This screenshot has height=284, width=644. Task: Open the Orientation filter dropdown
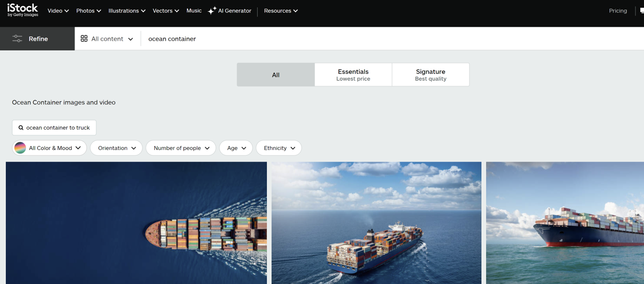coord(116,148)
